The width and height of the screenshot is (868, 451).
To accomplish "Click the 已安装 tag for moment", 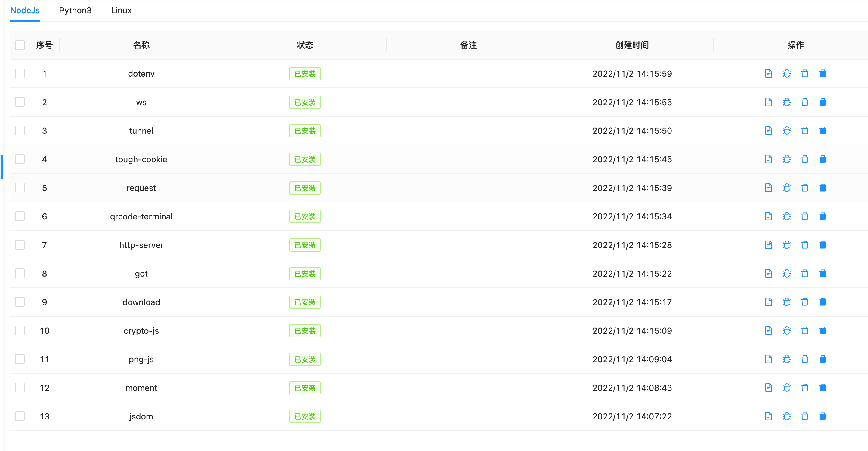I will [305, 388].
